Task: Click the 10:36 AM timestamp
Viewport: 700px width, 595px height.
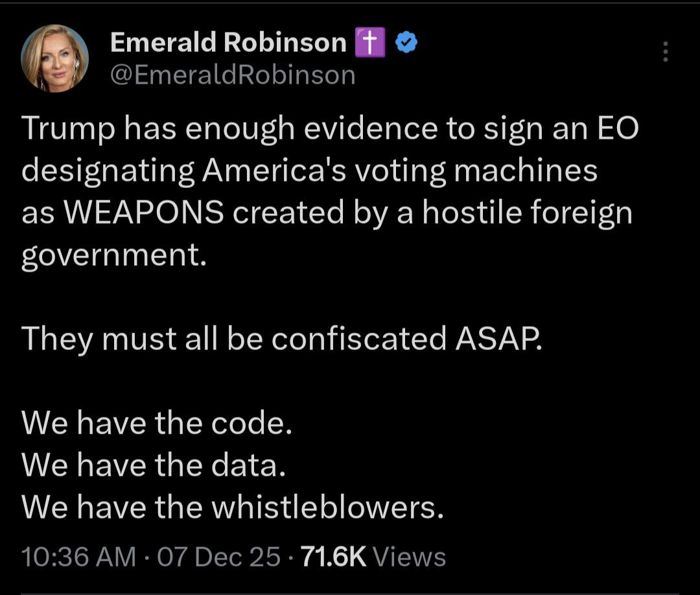Action: point(79,557)
